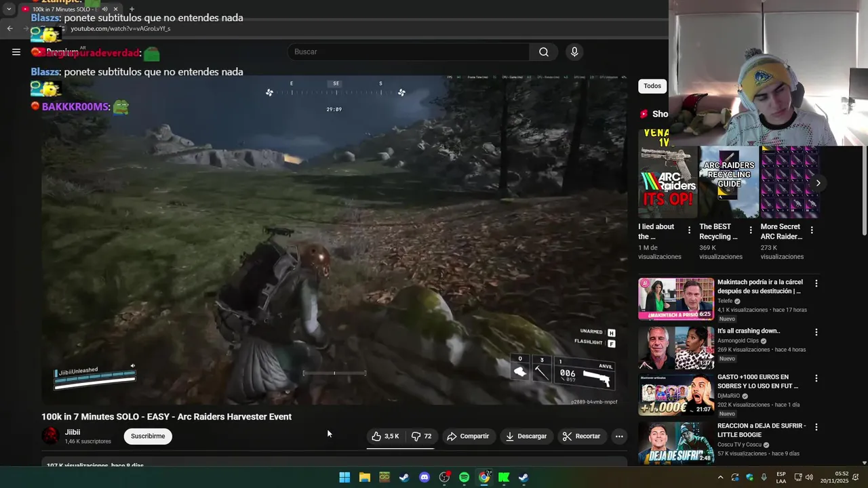
Task: Open File Explorer from taskbar
Action: (x=364, y=477)
